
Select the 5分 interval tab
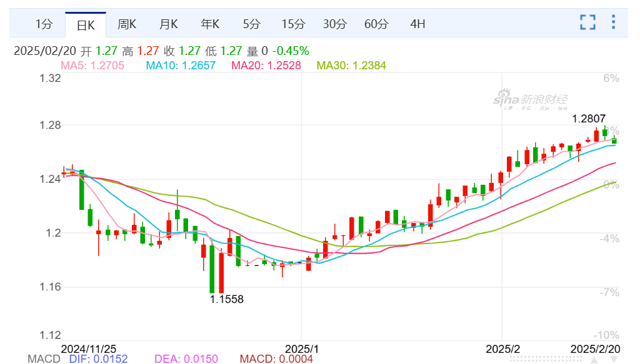pyautogui.click(x=251, y=24)
